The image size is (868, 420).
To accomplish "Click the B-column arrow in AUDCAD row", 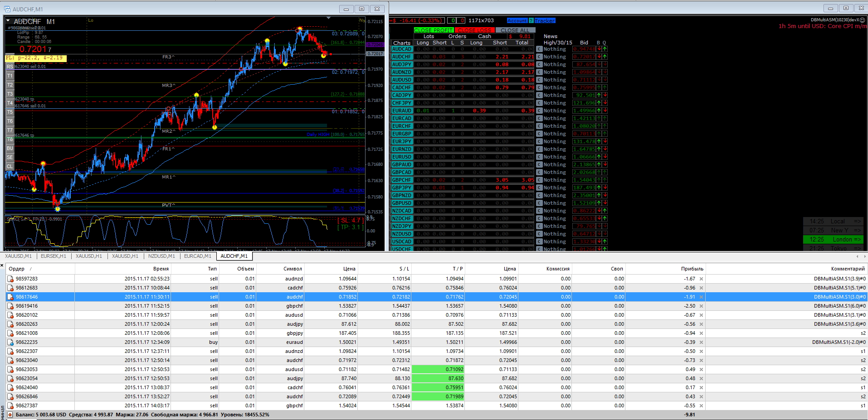I will (600, 49).
